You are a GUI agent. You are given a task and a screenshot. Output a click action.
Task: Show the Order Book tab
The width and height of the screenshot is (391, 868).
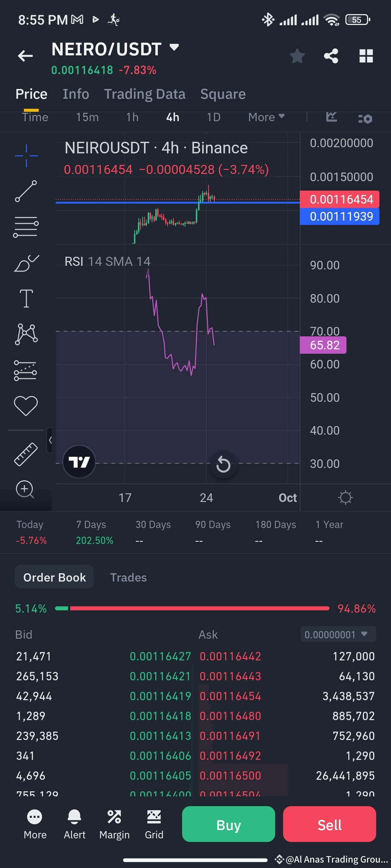tap(54, 577)
